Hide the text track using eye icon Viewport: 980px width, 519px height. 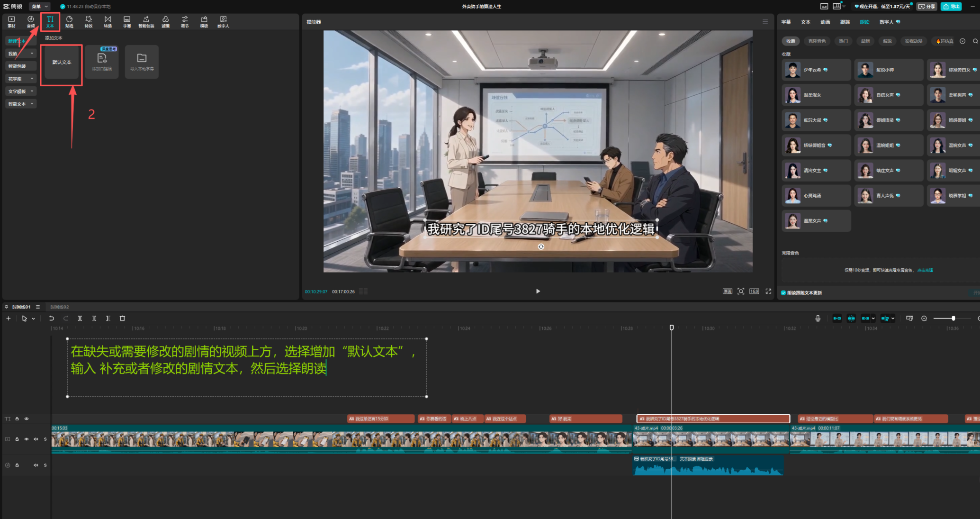[x=27, y=419]
